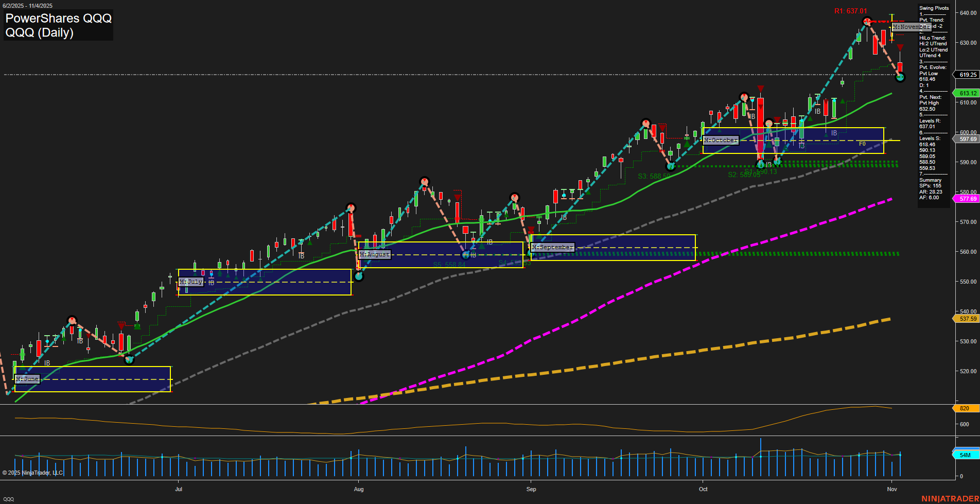Viewport: 980px width, 504px height.
Task: Click the cyan 54M volume marker
Action: pos(965,455)
